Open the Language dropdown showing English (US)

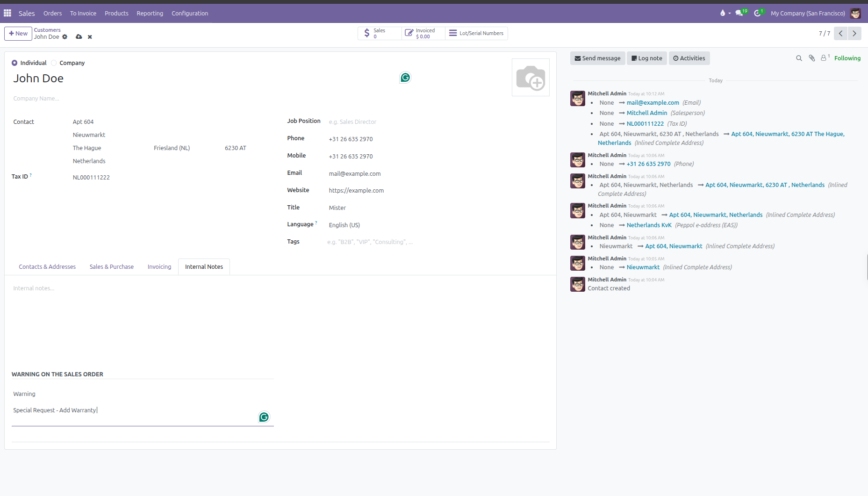438,225
